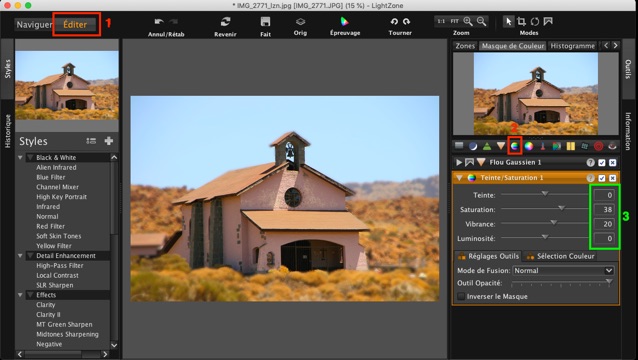Click the Styles list view icon
Image resolution: width=638 pixels, height=360 pixels.
pos(91,141)
